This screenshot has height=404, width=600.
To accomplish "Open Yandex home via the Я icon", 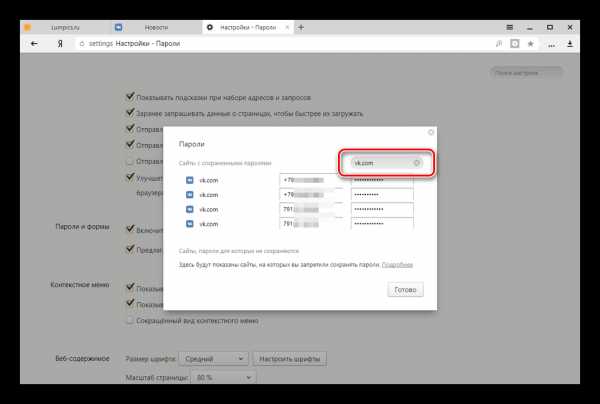I will pyautogui.click(x=60, y=44).
